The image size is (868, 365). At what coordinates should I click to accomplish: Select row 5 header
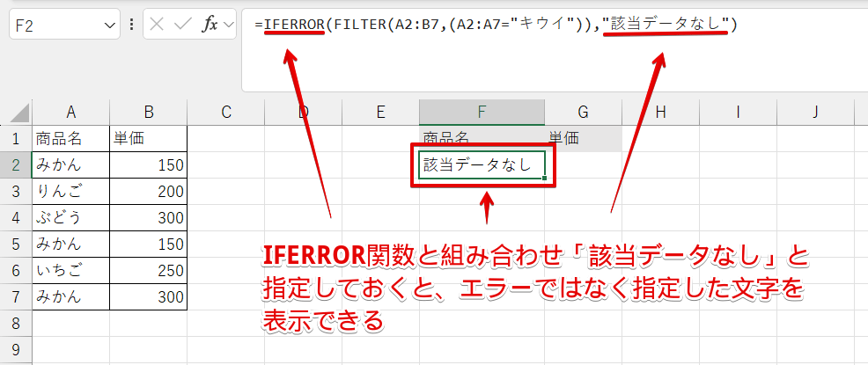pos(16,244)
